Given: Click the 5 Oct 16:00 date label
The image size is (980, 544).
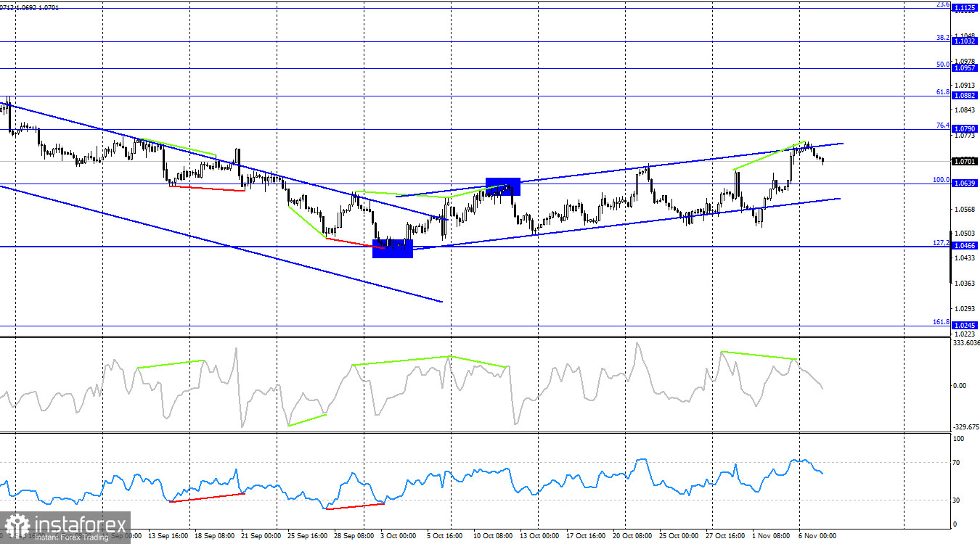Looking at the screenshot, I should [x=445, y=536].
